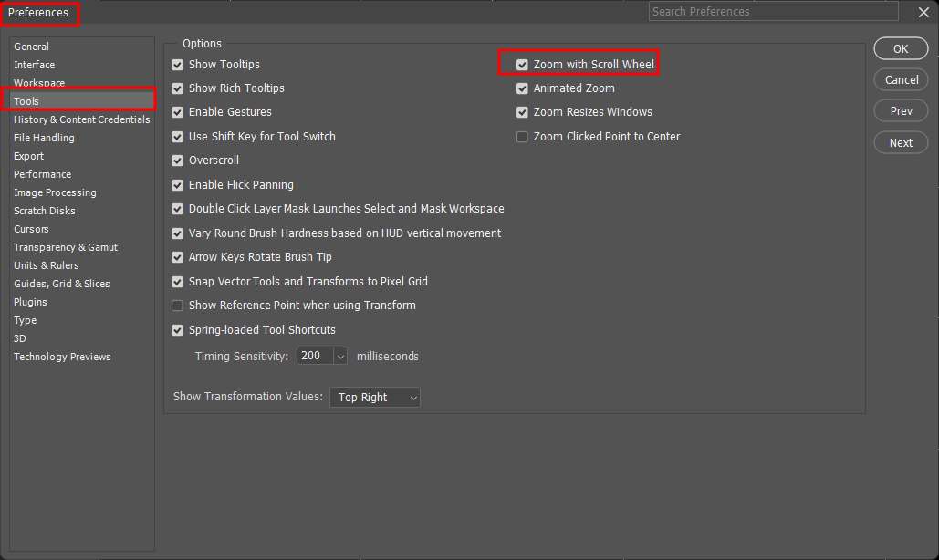This screenshot has width=939, height=560.
Task: Open the Interface preferences category
Action: click(34, 65)
